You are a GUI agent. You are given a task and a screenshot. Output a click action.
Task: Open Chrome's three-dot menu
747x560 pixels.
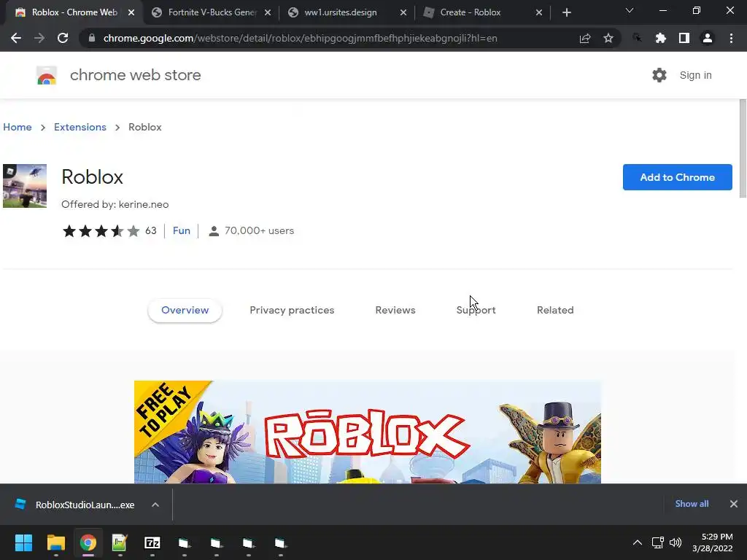(x=731, y=38)
